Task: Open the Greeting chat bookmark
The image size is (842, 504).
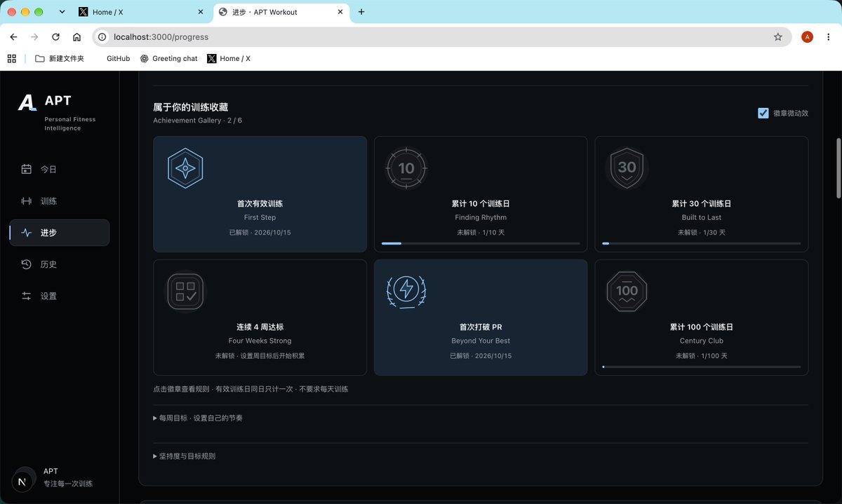Action: pyautogui.click(x=169, y=59)
